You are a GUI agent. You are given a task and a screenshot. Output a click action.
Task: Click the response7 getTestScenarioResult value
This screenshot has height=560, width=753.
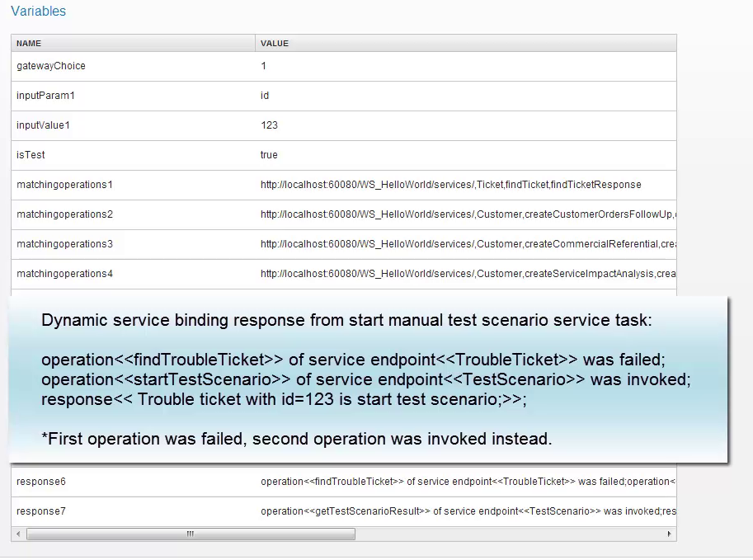tap(468, 511)
